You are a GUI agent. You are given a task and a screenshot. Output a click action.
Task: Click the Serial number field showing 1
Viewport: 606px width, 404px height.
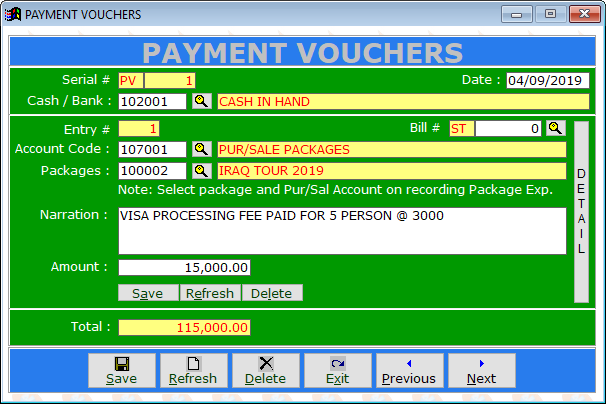pos(170,80)
